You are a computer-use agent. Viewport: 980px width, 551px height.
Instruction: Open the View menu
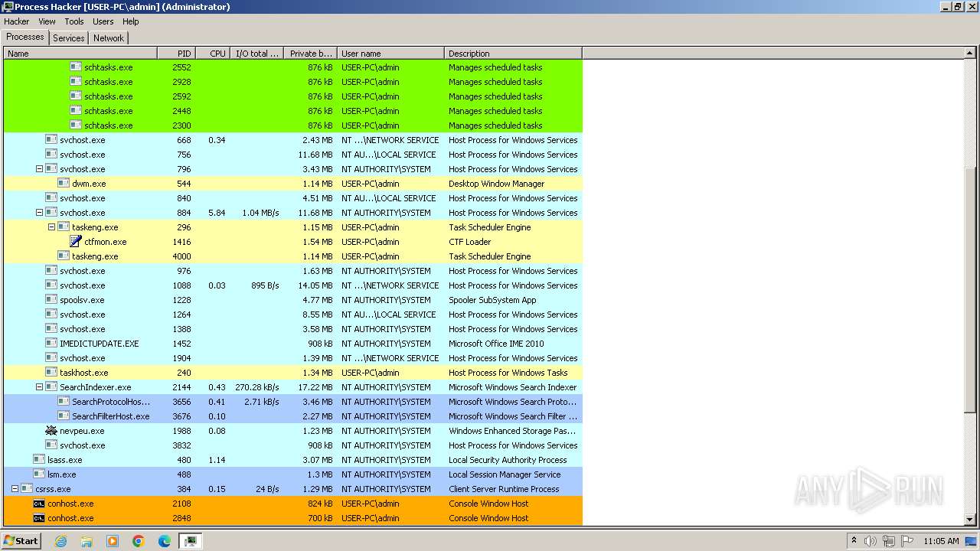(47, 21)
